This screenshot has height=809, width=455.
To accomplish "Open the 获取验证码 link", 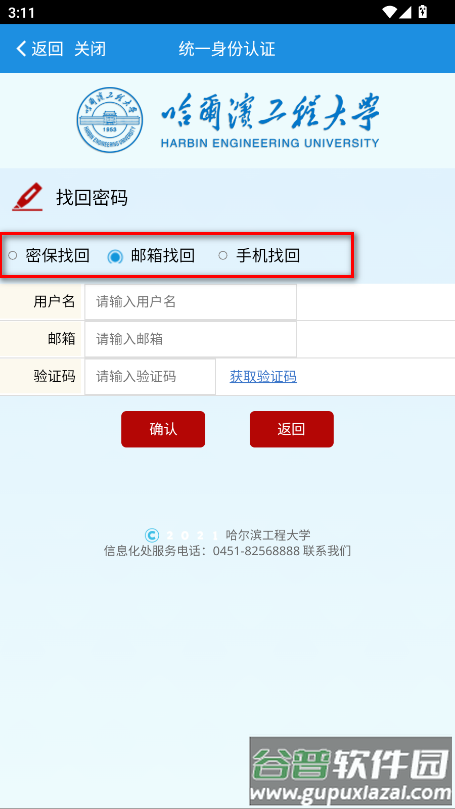I will pos(263,377).
